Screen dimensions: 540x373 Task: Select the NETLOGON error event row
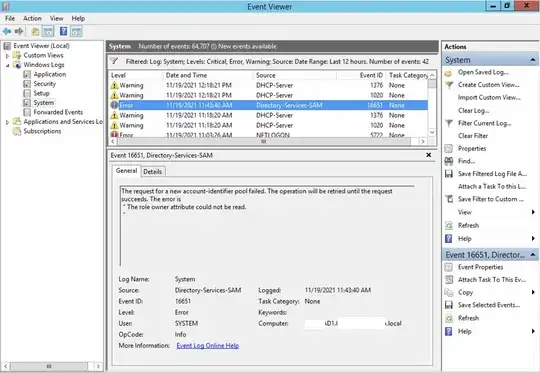tap(269, 135)
